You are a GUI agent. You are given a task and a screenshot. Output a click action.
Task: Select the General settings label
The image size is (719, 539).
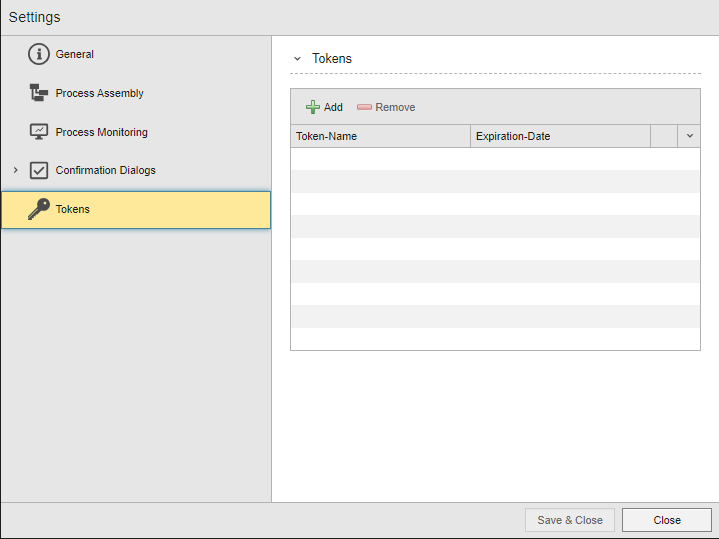point(75,55)
